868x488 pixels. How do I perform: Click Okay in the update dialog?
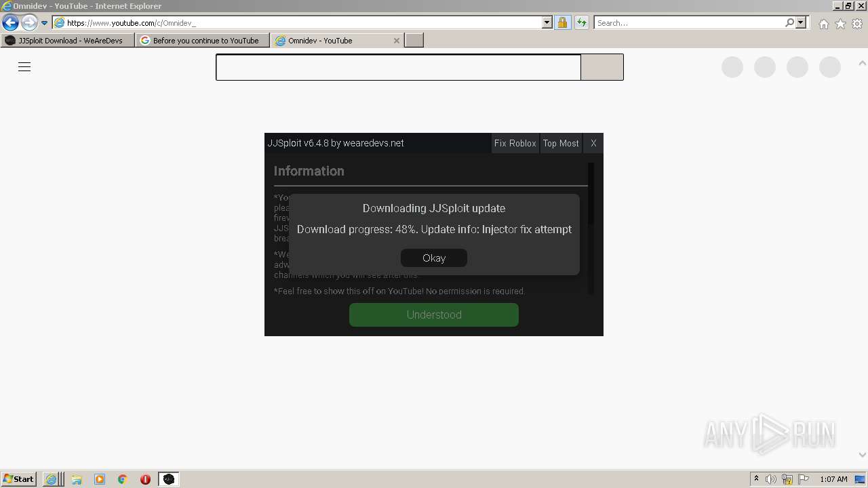434,258
